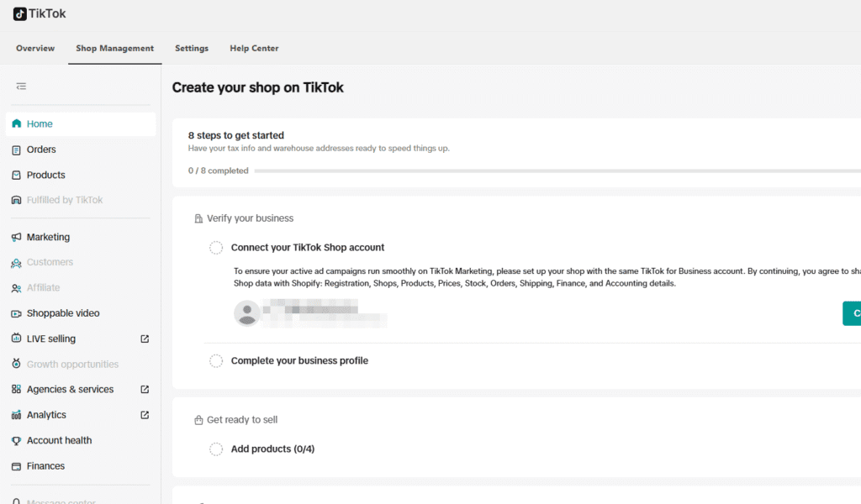The image size is (861, 504).
Task: Open the Help Center tab
Action: coord(254,48)
